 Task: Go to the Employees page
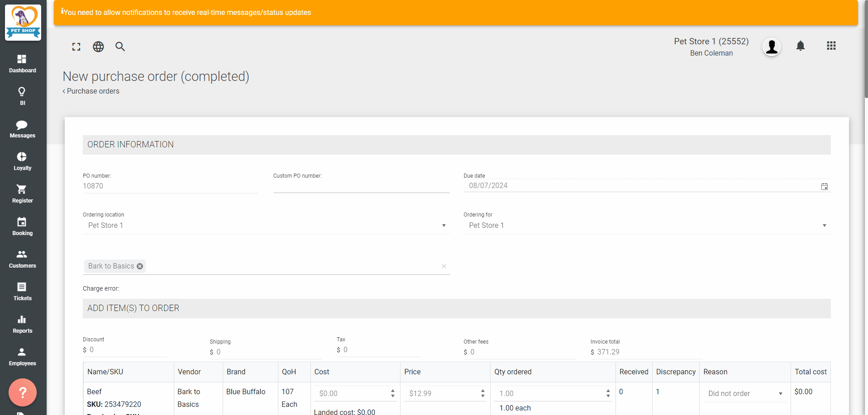coord(23,357)
